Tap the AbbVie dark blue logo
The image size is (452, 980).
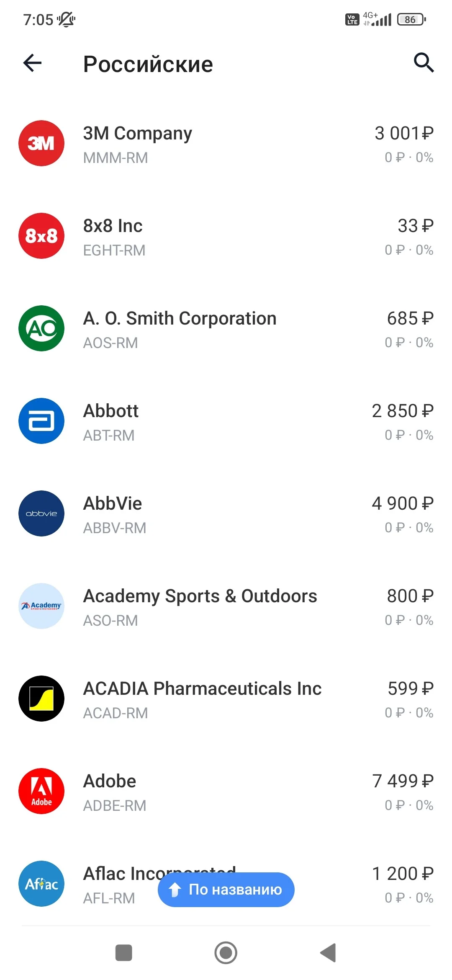41,513
